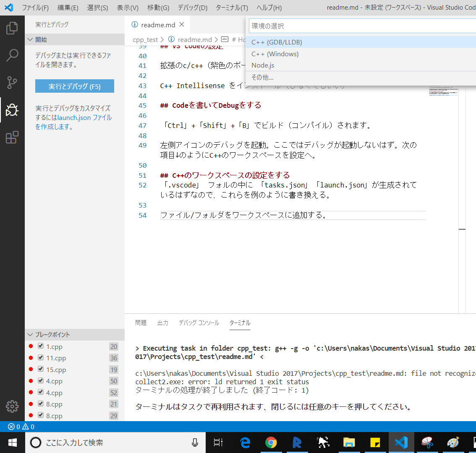Open Sticky Notes from the taskbar
476x453 pixels.
coord(375,443)
